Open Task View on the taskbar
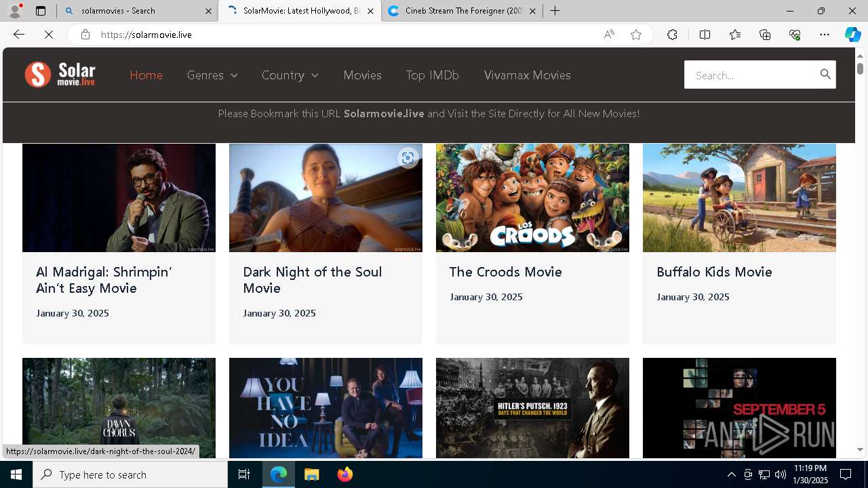 click(x=244, y=474)
